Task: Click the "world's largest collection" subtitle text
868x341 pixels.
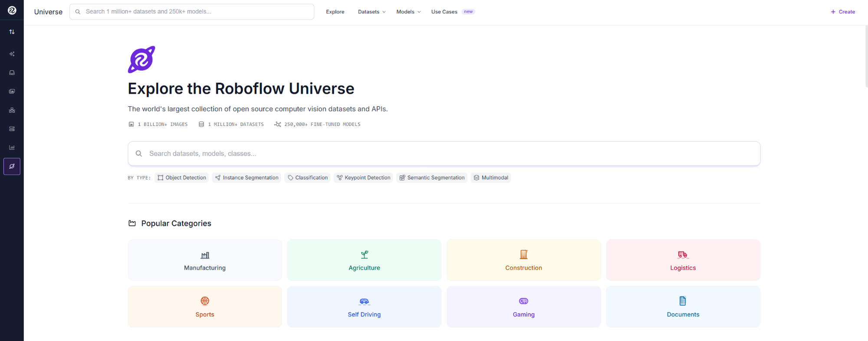Action: coord(258,109)
